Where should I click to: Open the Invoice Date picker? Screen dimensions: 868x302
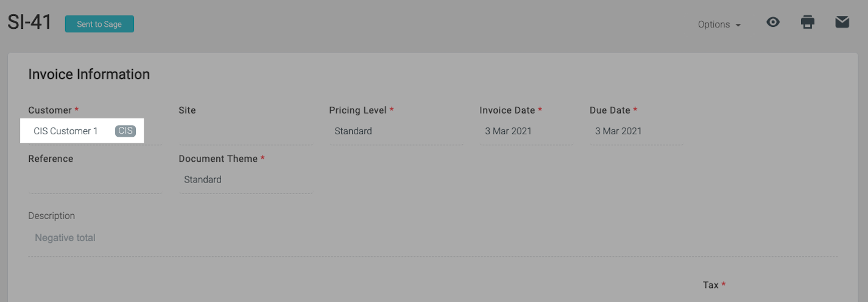pos(526,131)
